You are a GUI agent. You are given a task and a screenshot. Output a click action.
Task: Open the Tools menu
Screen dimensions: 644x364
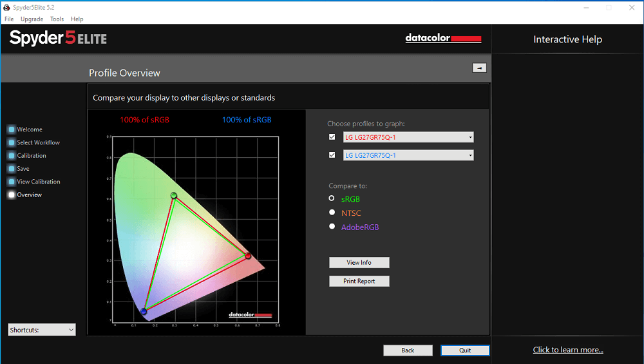57,19
